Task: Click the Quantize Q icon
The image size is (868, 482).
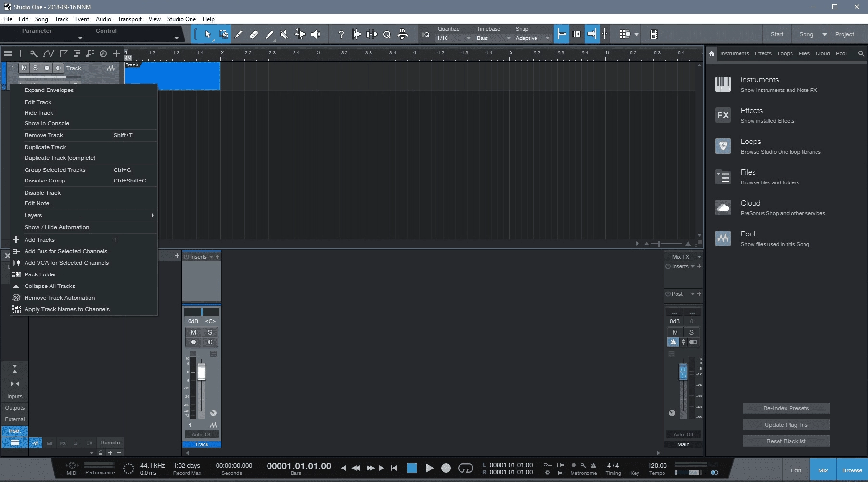Action: [387, 34]
